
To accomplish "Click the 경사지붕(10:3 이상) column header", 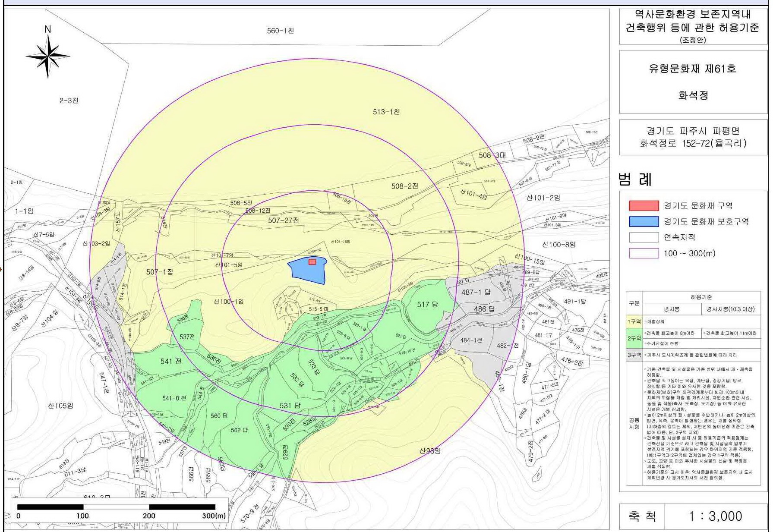I will coord(730,309).
